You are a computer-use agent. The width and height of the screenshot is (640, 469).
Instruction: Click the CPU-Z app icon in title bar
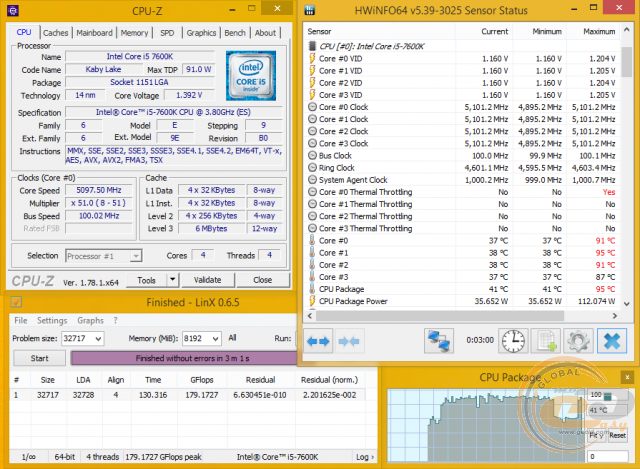13,10
